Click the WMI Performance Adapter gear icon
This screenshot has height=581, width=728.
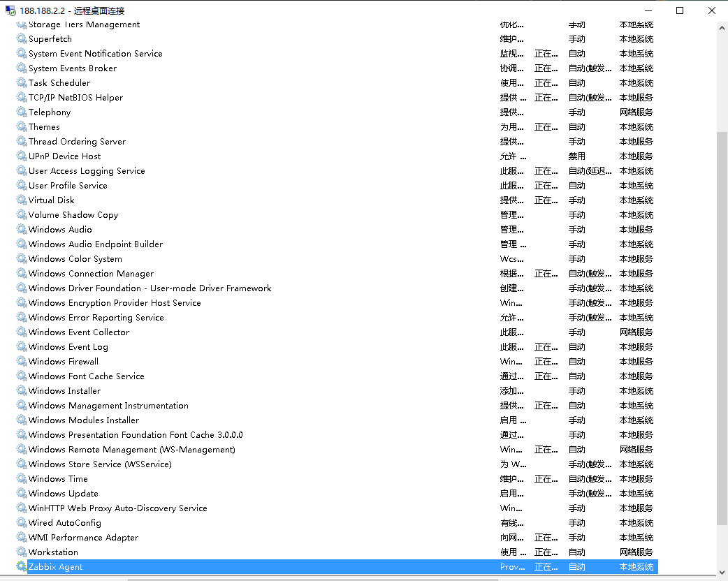pos(22,538)
